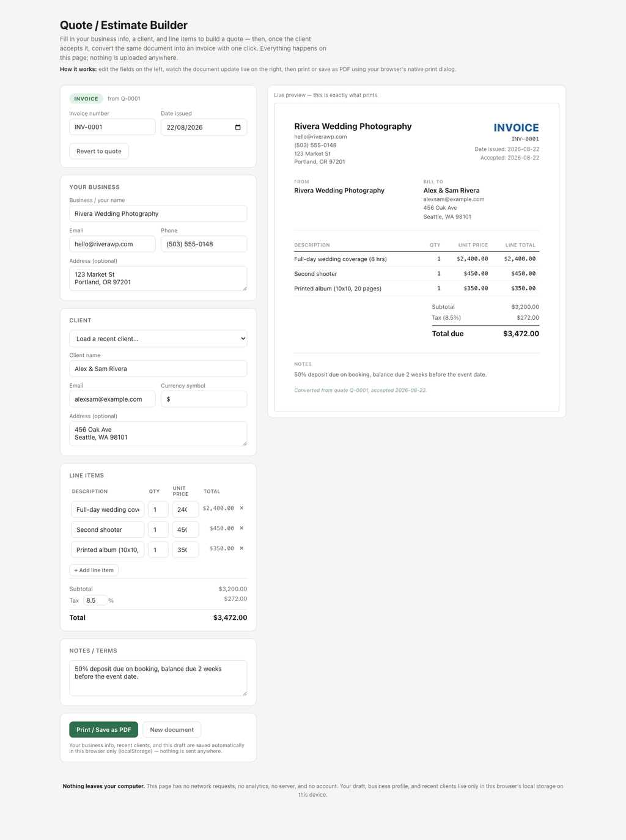
Task: Edit the Client name field
Action: click(158, 369)
